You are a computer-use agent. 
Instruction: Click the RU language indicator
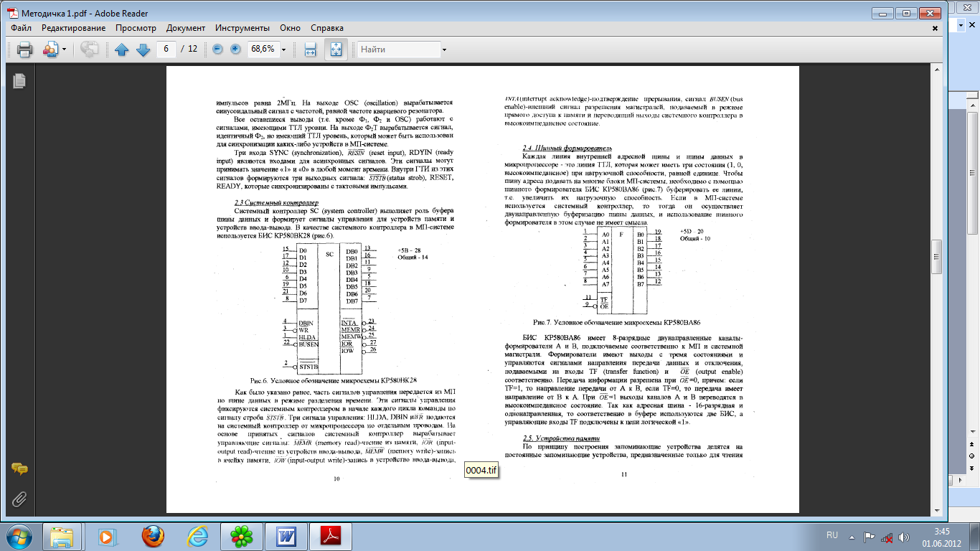(832, 535)
